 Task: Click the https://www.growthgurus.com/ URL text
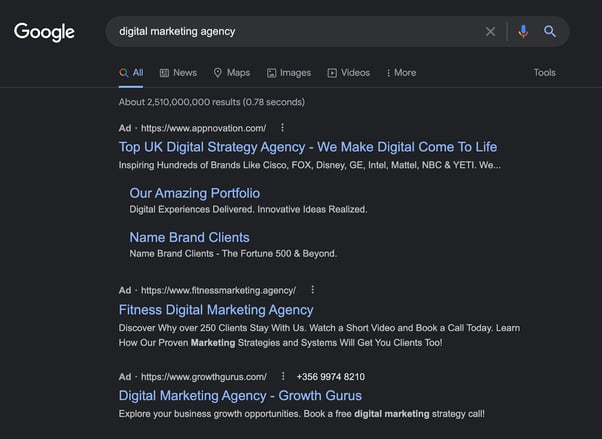pos(203,377)
